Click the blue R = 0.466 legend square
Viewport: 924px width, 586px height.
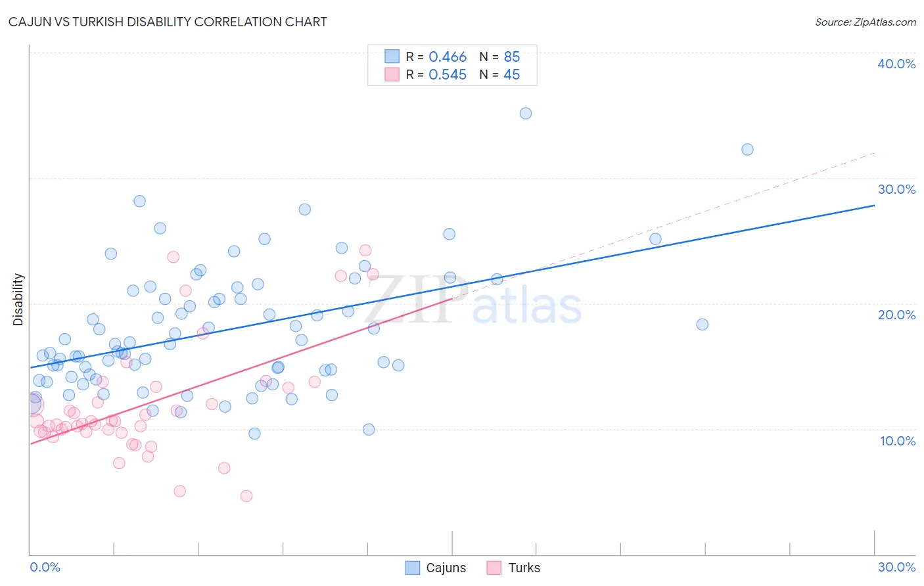pos(392,56)
